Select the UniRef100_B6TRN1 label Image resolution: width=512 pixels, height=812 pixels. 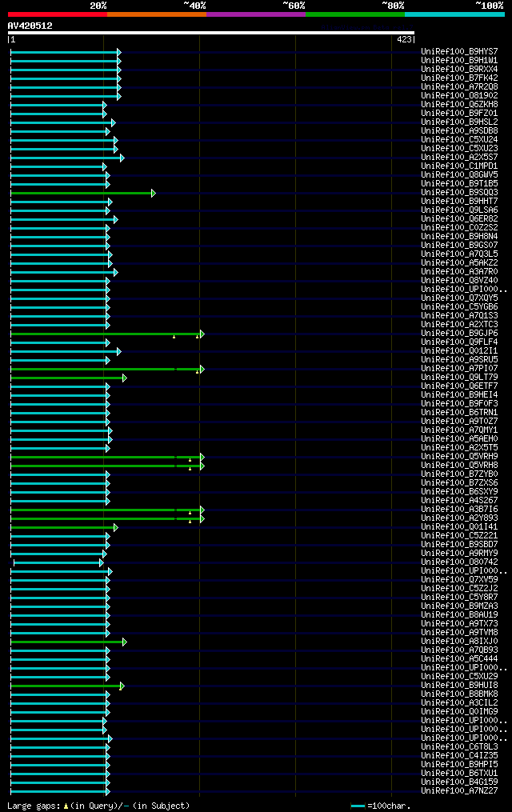tap(459, 413)
